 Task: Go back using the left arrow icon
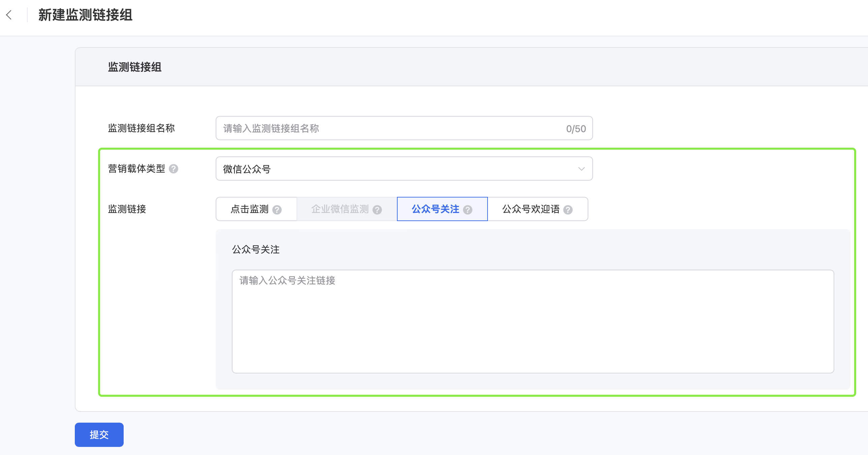tap(9, 15)
